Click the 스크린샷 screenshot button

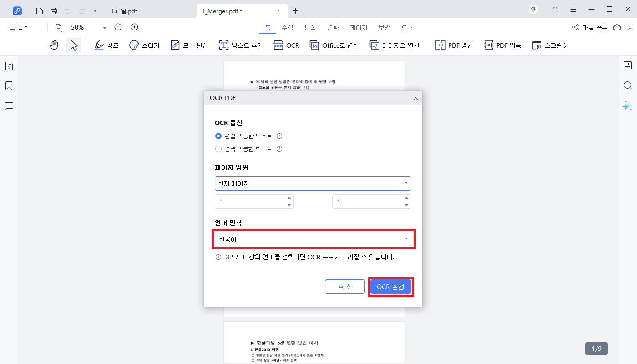[x=551, y=45]
